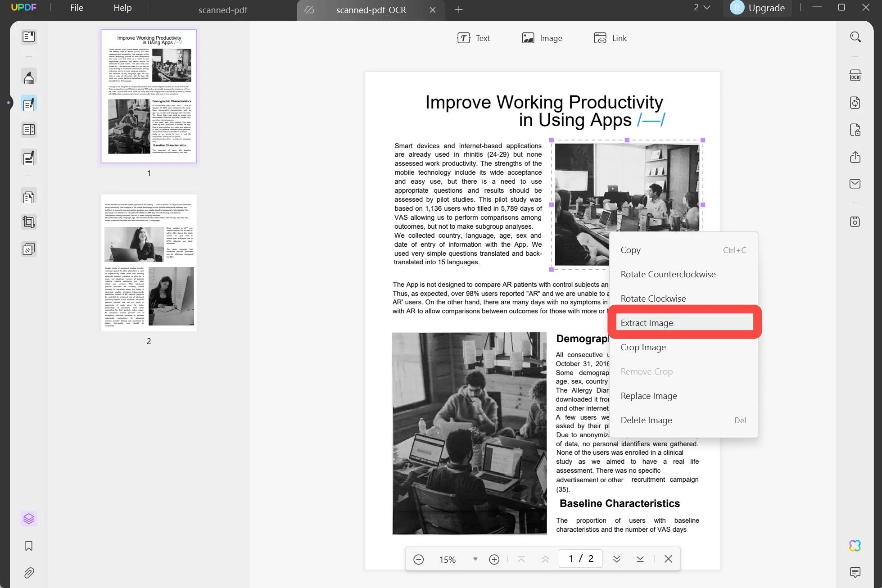Open the Form preparation tool
882x588 pixels.
pos(29,130)
